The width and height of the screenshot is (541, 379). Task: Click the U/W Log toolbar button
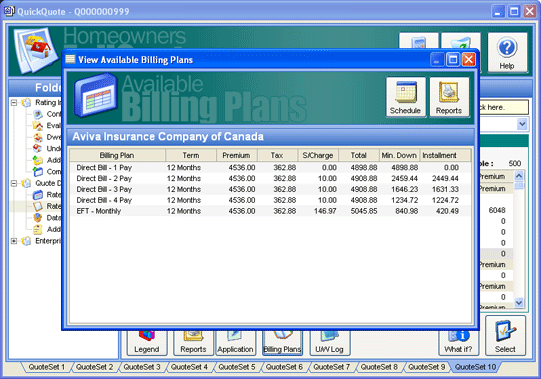pyautogui.click(x=329, y=342)
